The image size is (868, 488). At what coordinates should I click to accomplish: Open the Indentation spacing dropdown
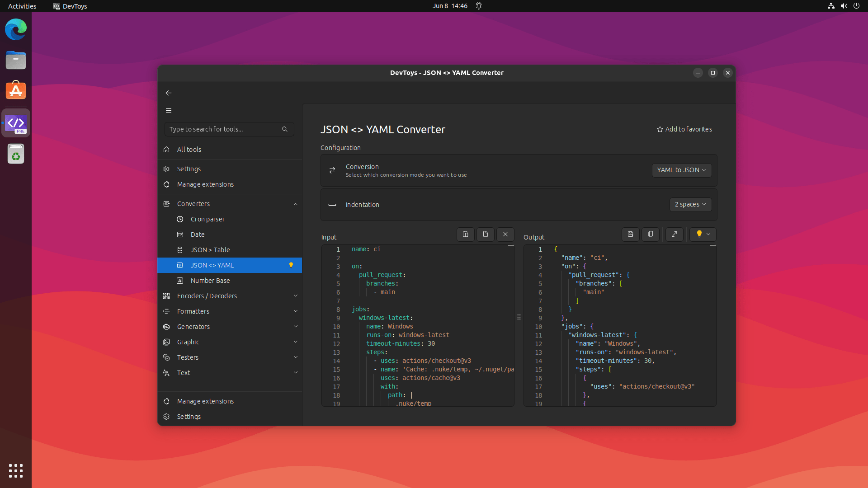pyautogui.click(x=690, y=205)
